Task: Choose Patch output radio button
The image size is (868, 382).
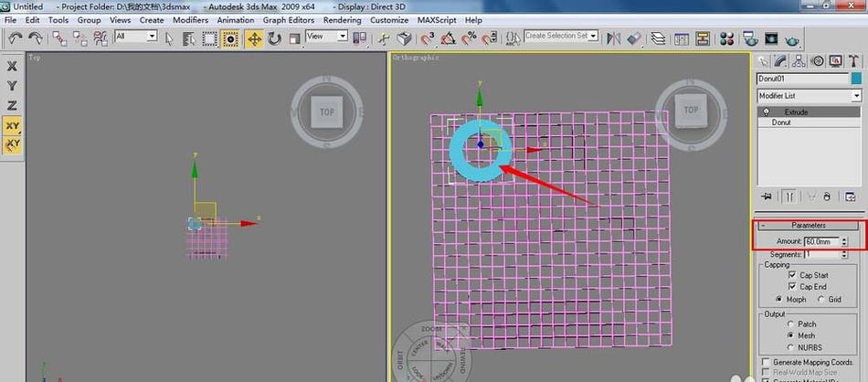Action: click(x=790, y=324)
